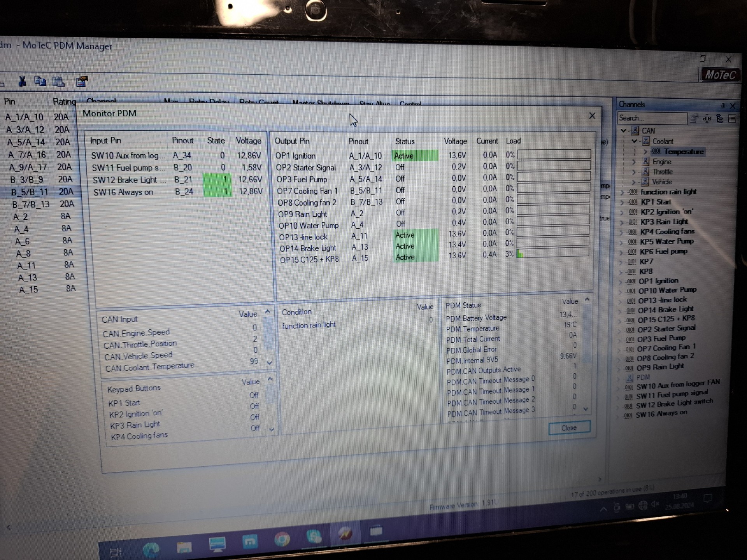Click the greyed icon beside the Search box
Image resolution: width=747 pixels, height=560 pixels.
tap(694, 118)
